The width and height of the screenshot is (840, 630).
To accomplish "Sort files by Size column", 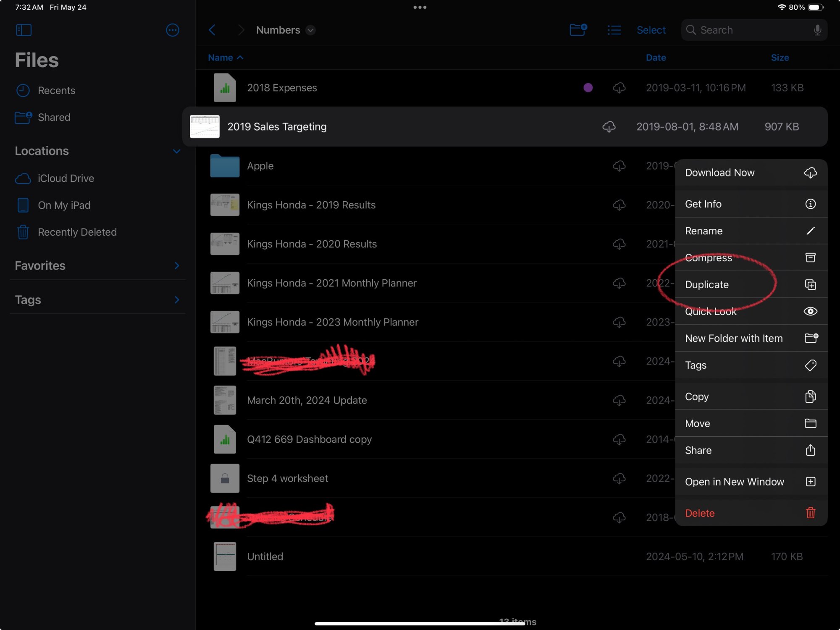I will click(780, 58).
